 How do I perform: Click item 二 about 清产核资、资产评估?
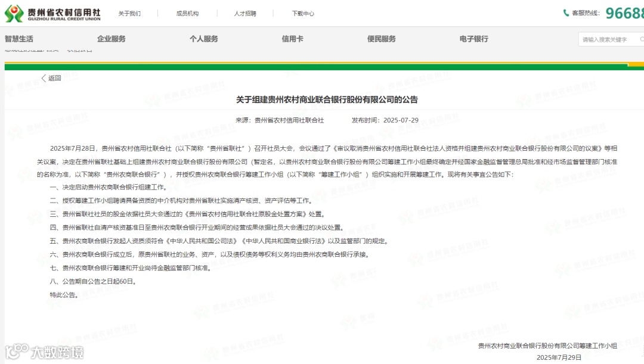point(181,201)
